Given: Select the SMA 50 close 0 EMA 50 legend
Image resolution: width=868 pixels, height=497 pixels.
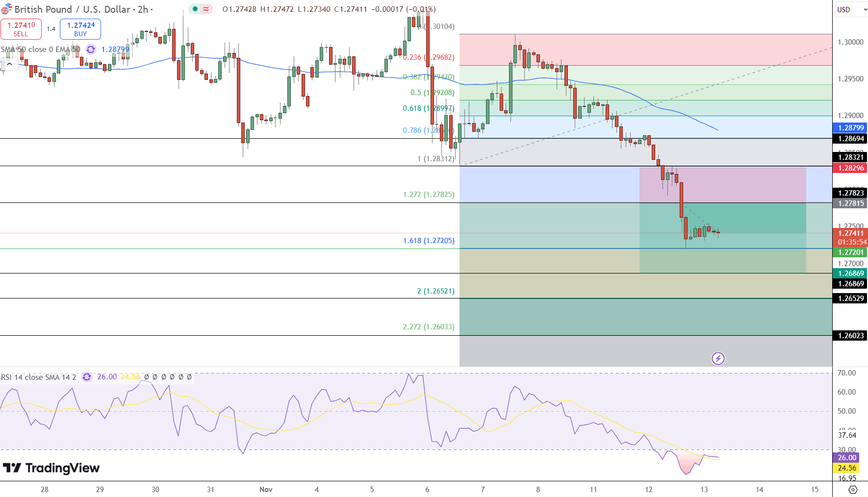Looking at the screenshot, I should tap(41, 49).
